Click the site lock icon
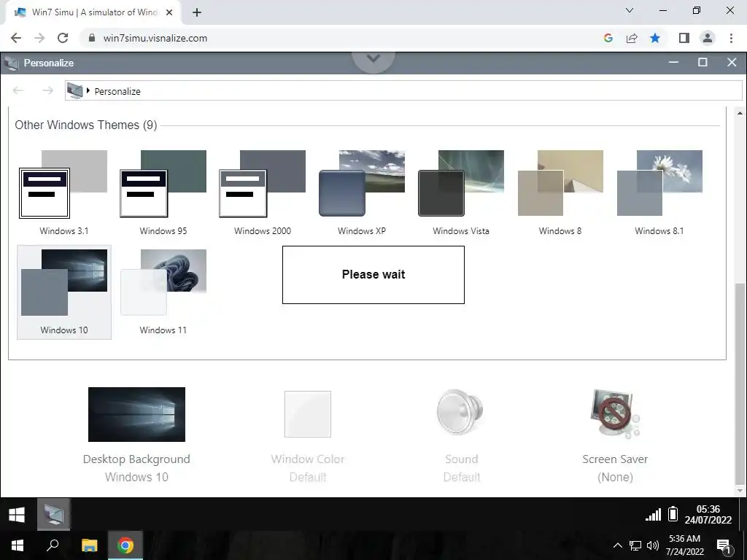 coord(92,38)
